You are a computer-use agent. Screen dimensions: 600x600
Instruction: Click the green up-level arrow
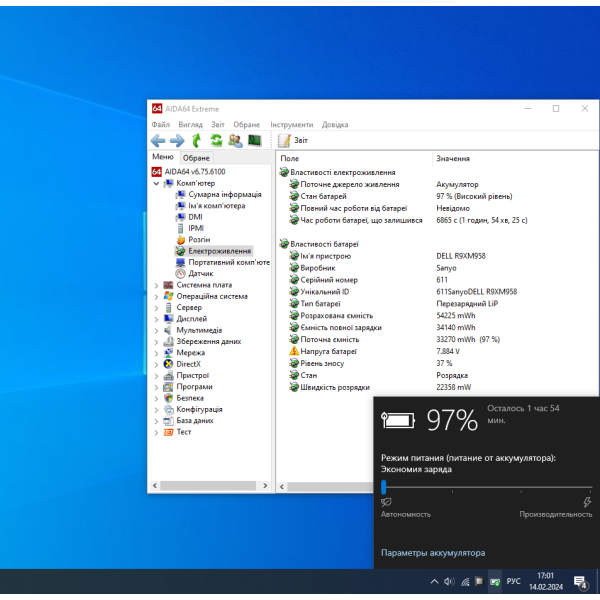197,140
